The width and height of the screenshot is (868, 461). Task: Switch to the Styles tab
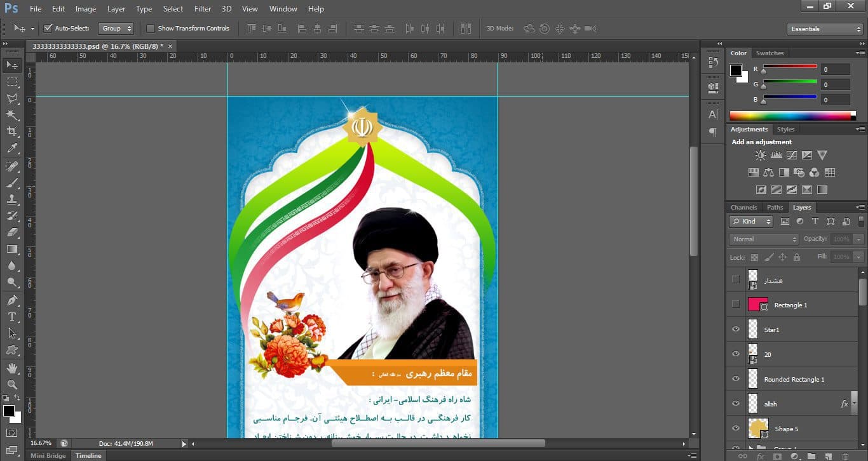(x=785, y=130)
